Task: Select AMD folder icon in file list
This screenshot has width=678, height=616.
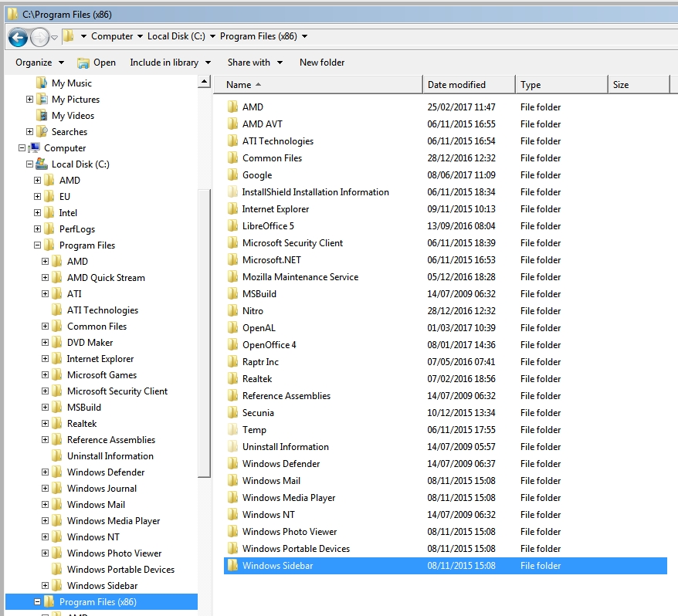Action: click(232, 107)
